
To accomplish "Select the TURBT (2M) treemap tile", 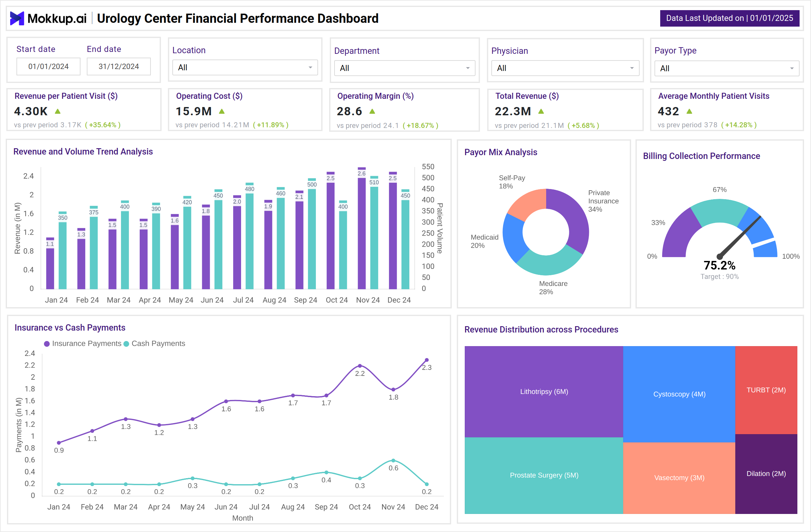I will (x=766, y=390).
